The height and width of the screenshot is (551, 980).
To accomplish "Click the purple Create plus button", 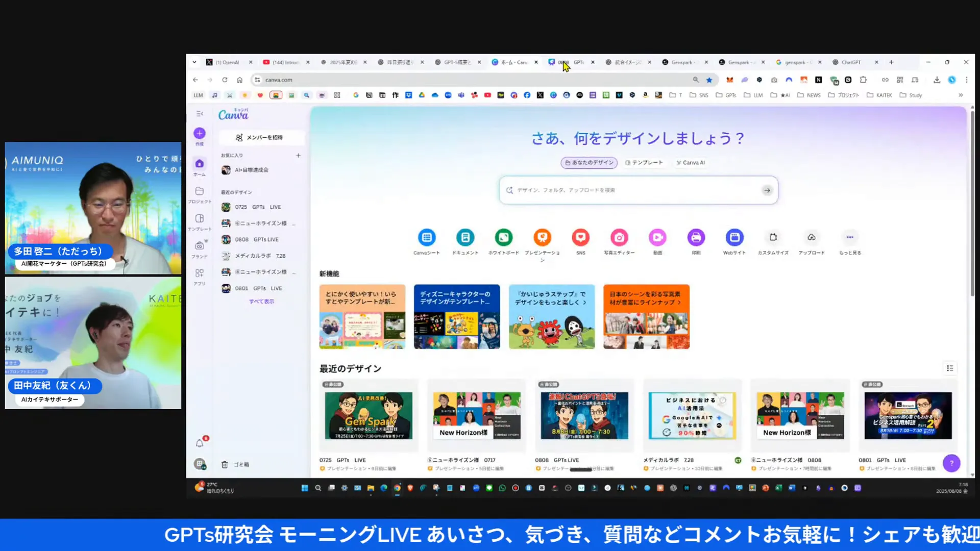I will pyautogui.click(x=200, y=133).
